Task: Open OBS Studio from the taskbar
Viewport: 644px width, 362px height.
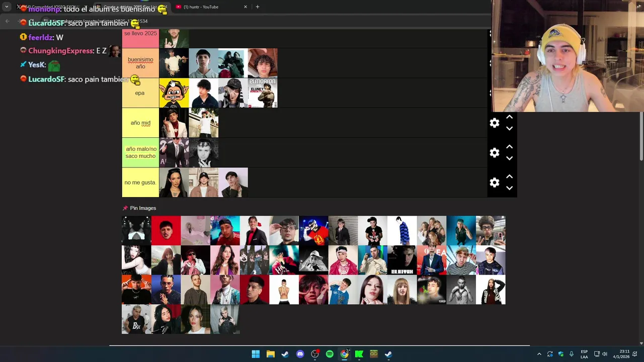Action: click(x=315, y=354)
